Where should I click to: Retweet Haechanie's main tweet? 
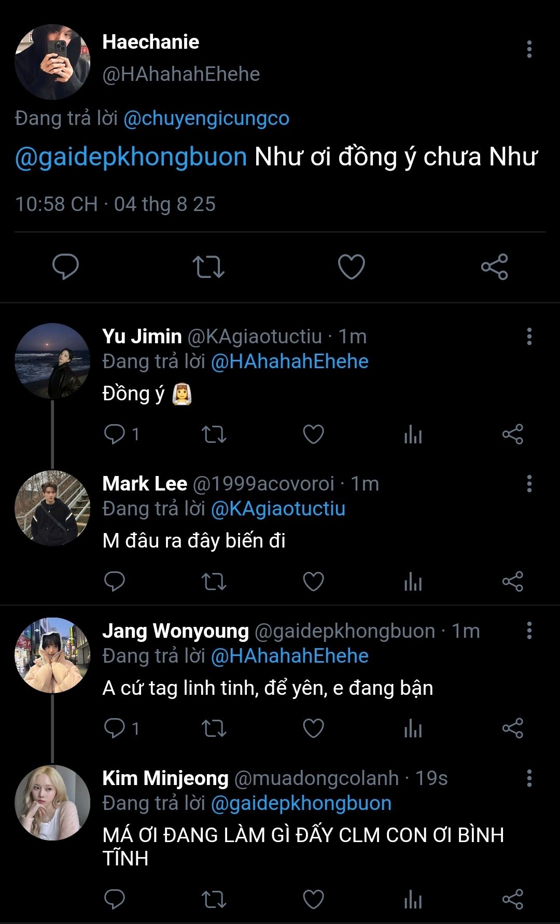[x=208, y=267]
